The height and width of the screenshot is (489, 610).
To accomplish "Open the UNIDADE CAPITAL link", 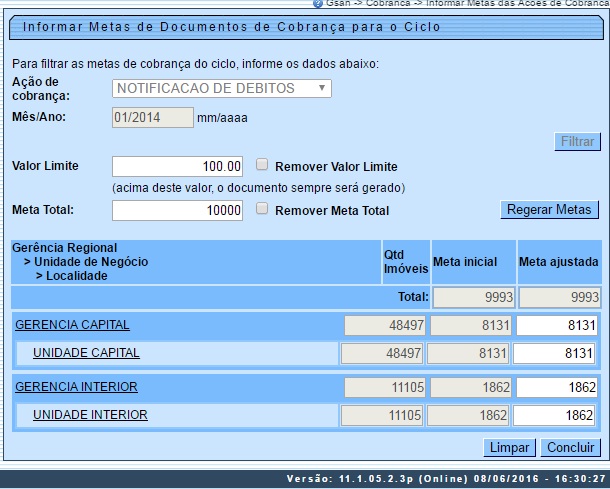I will (x=86, y=353).
